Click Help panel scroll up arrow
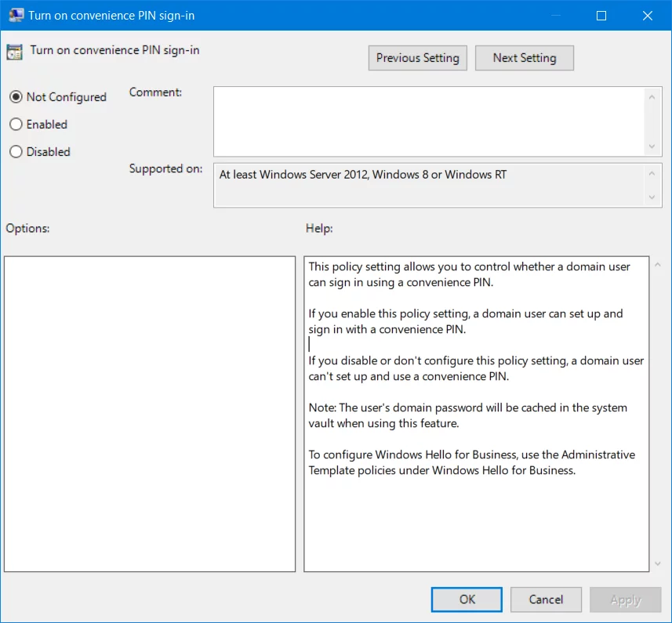 (658, 265)
